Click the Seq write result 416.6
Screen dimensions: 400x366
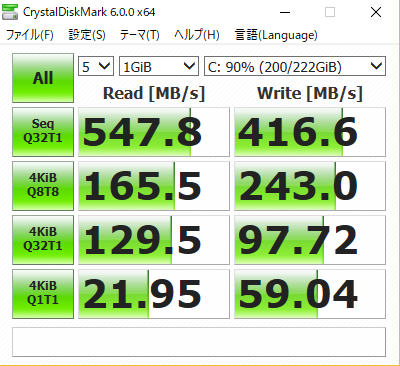coord(310,132)
